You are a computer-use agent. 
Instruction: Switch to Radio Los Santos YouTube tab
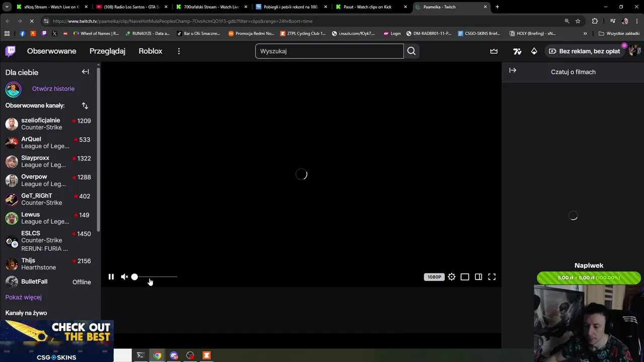[x=132, y=7]
